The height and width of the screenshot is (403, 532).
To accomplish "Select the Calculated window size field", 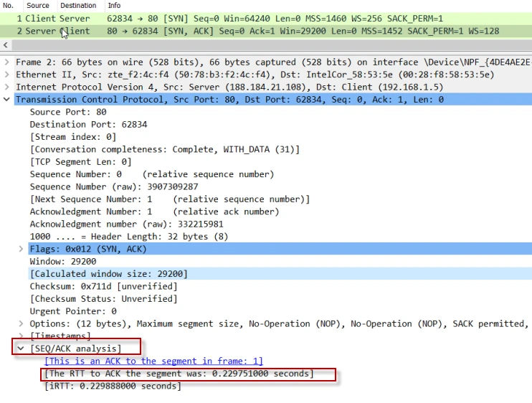I will tap(108, 274).
